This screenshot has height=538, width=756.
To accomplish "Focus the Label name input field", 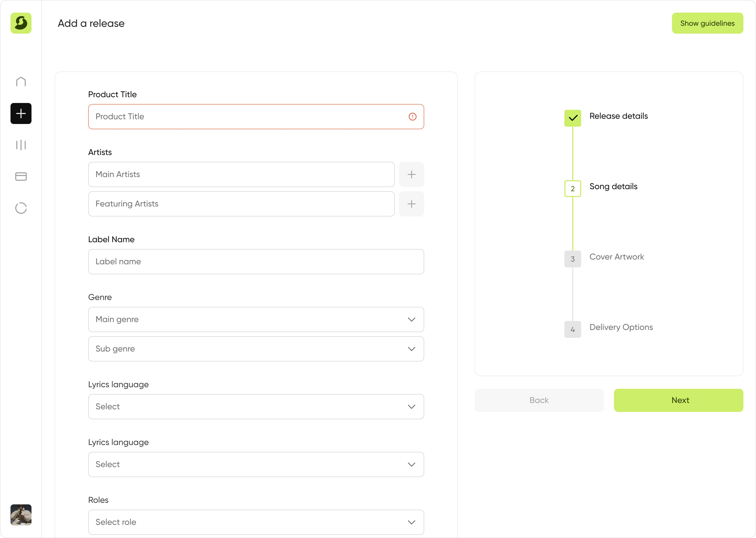I will [256, 262].
